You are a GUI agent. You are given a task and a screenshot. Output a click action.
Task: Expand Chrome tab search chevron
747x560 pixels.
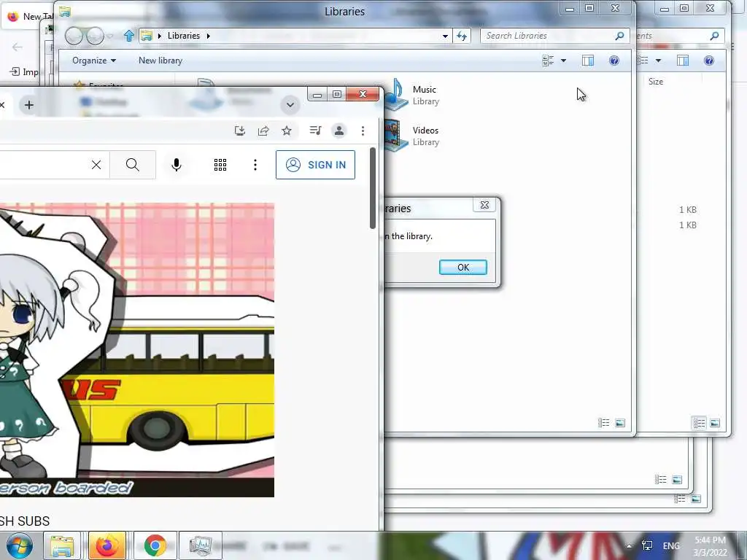point(290,105)
